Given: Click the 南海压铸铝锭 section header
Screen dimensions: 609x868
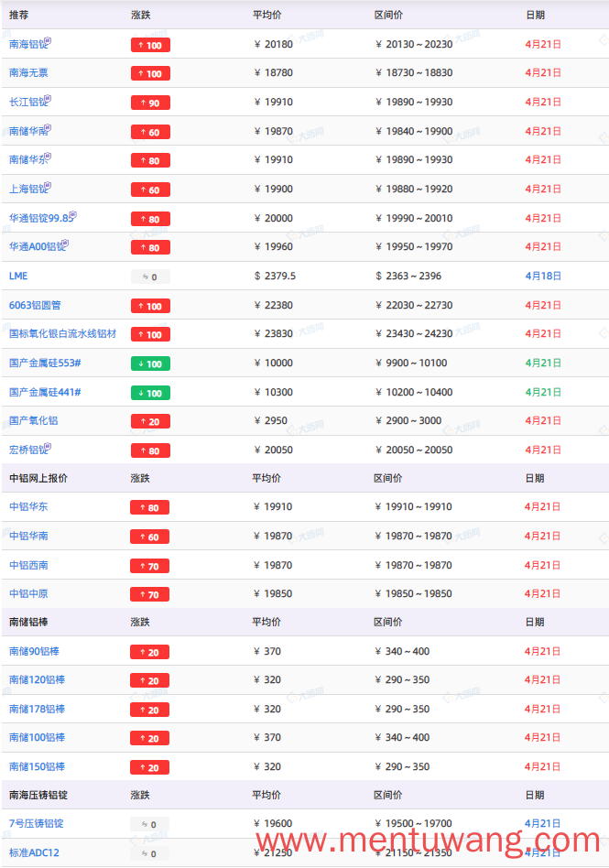Looking at the screenshot, I should click(x=38, y=795).
